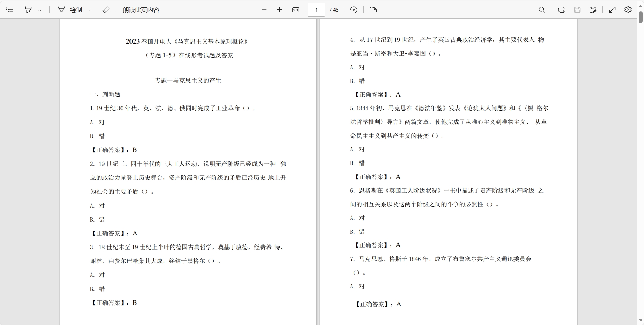Image resolution: width=644 pixels, height=325 pixels.
Task: Select the highlighter tool
Action: coord(28,10)
